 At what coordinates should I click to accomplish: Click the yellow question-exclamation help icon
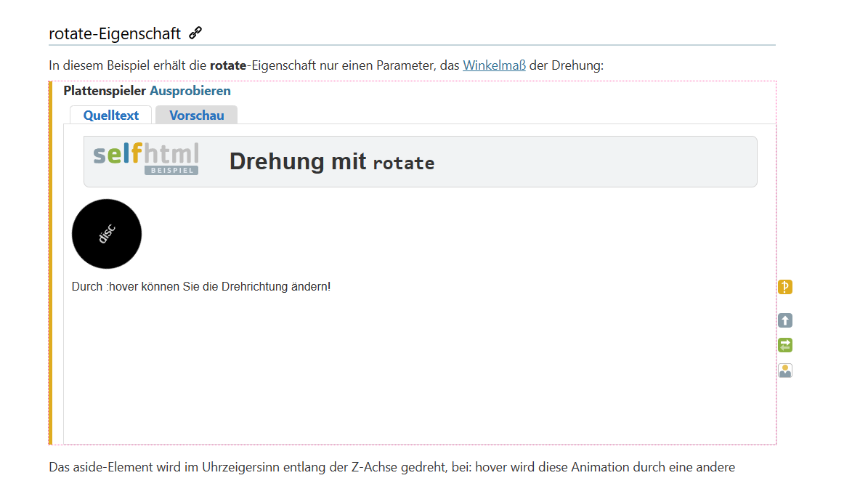coord(784,287)
